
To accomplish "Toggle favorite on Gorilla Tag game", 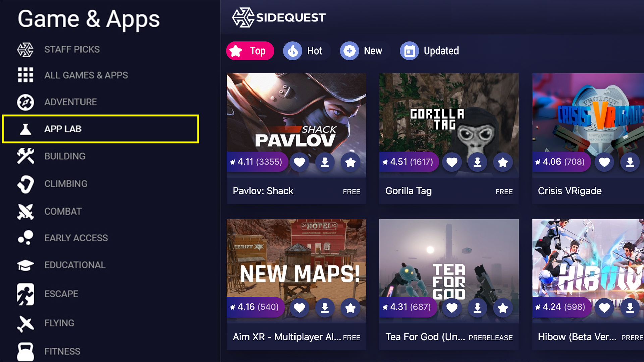I will click(x=452, y=162).
